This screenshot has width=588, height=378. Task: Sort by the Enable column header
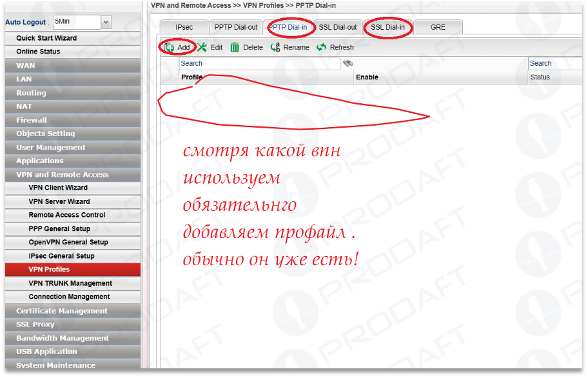[367, 77]
